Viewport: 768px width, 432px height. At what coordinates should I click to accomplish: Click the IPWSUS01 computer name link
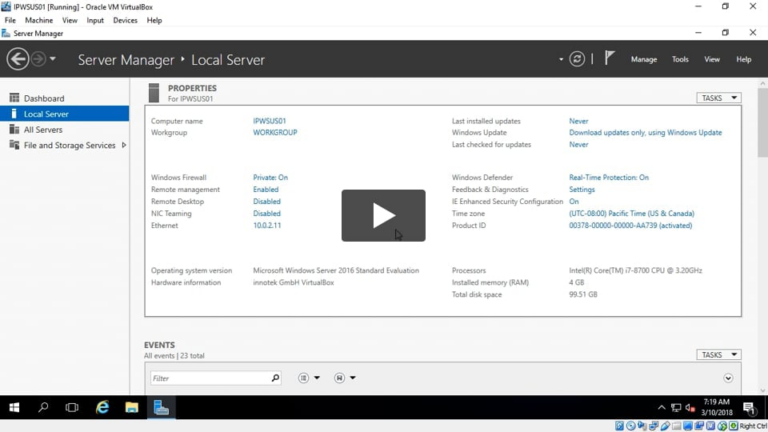[269, 121]
